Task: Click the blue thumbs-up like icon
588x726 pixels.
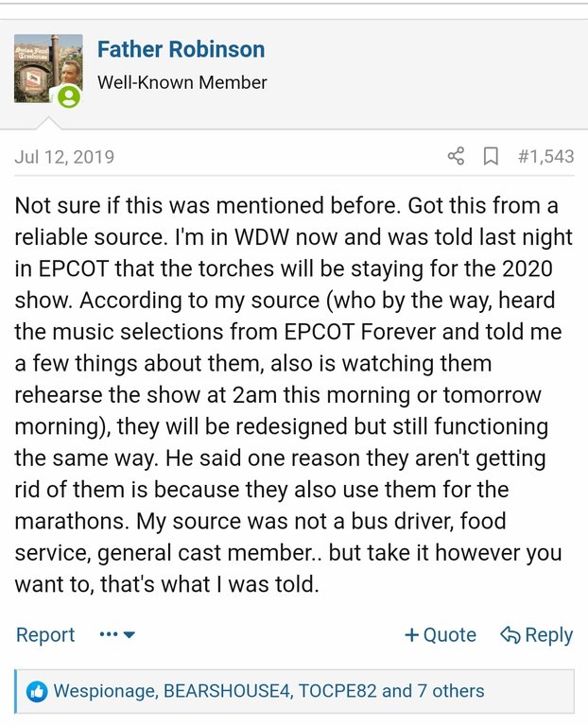Action: pos(37,691)
